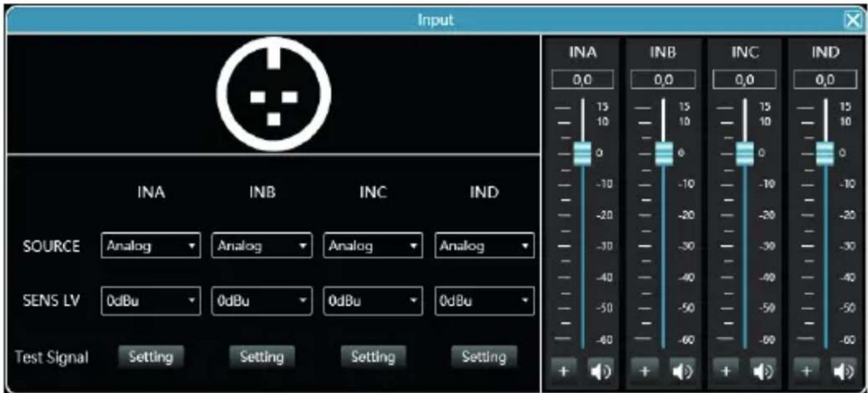Click the INA gain value field
Screen dimensions: 868x393
583,80
